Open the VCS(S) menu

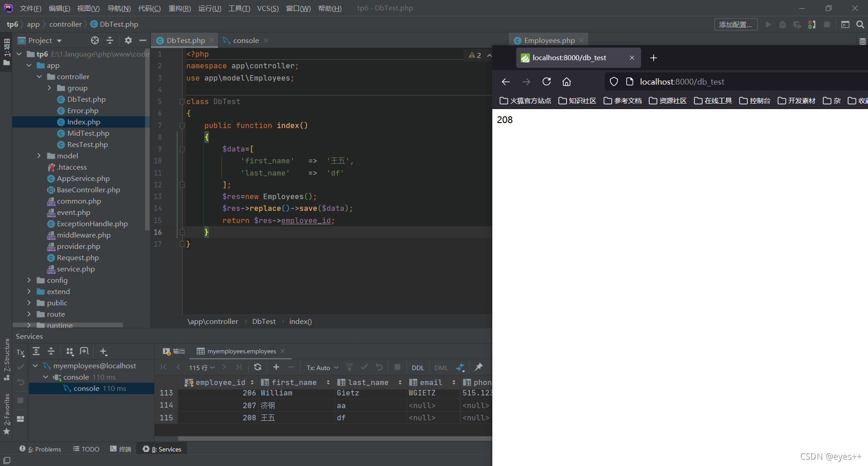[x=268, y=8]
